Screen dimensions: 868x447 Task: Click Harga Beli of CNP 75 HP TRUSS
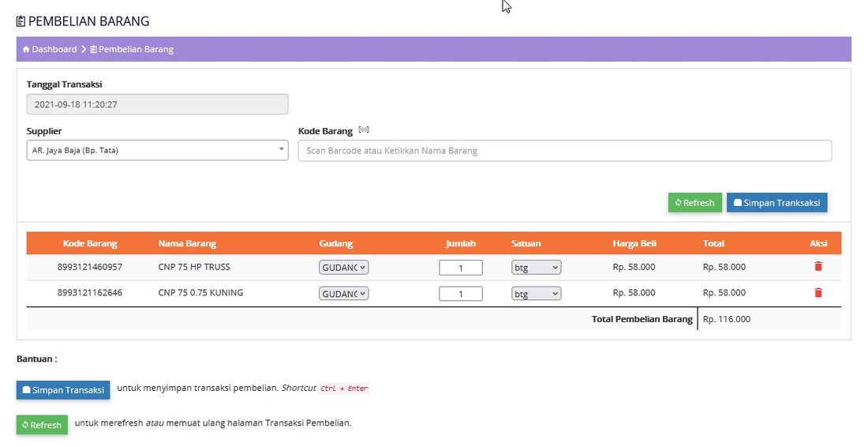pos(634,267)
